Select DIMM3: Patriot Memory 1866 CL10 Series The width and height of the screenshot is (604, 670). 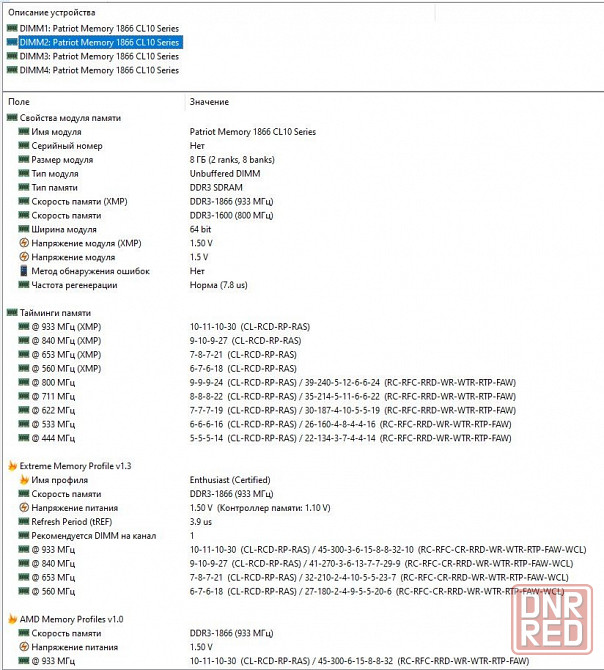coord(99,56)
